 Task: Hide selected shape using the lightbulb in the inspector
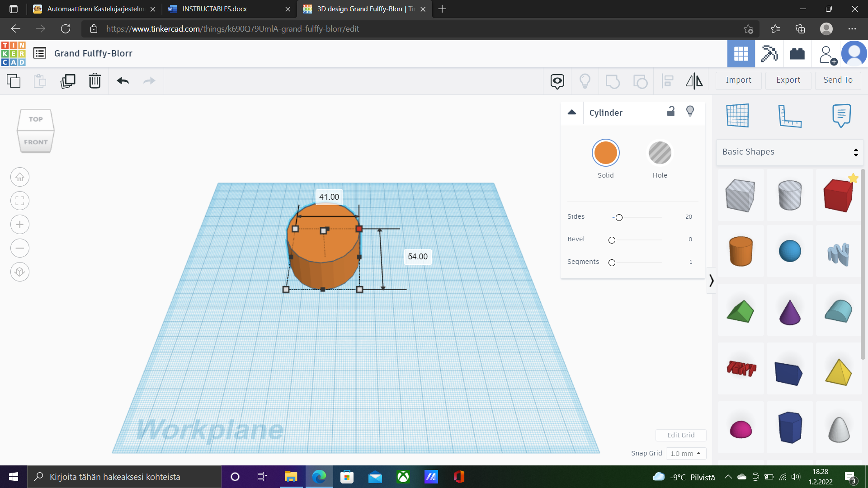point(690,112)
